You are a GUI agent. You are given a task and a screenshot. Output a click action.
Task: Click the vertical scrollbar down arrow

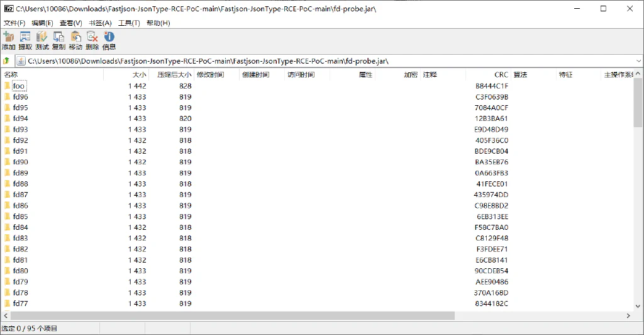[x=638, y=306]
